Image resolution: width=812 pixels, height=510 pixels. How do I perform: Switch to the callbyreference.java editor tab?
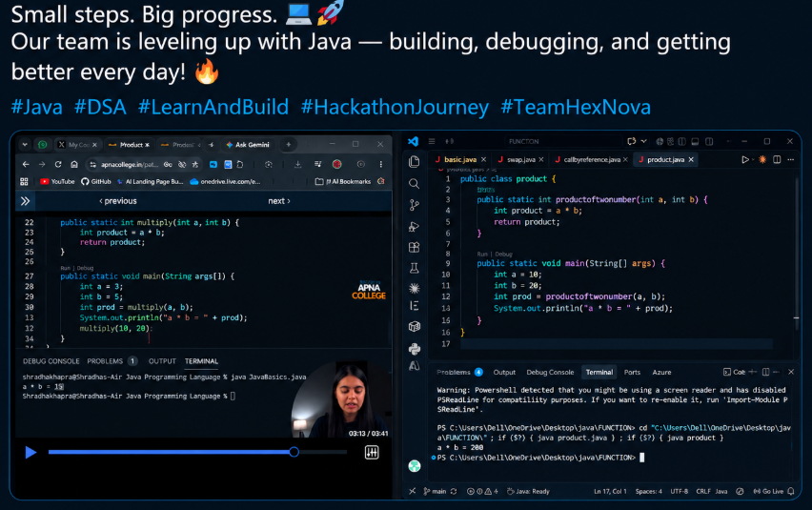[x=592, y=159]
